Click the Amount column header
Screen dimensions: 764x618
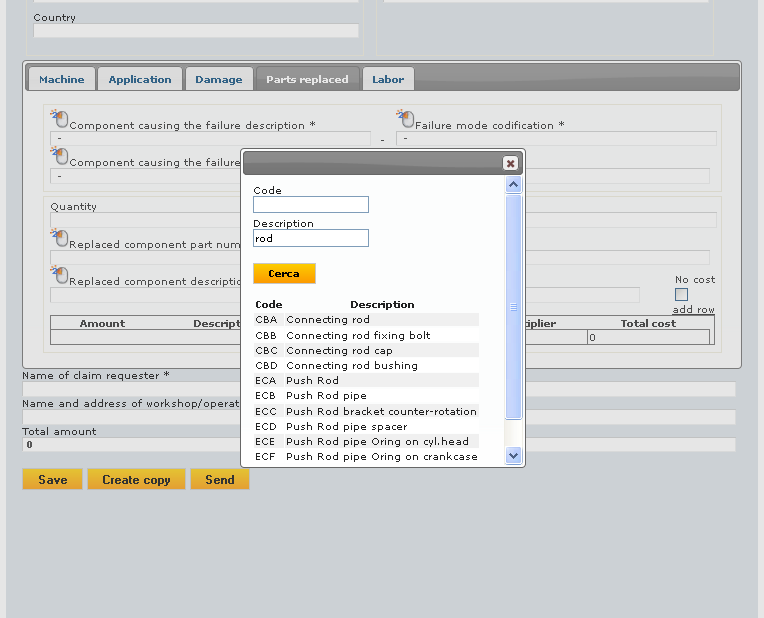pyautogui.click(x=102, y=324)
